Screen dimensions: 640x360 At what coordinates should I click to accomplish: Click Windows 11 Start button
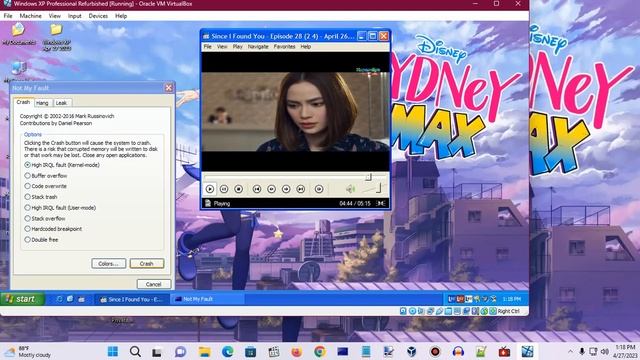click(x=113, y=351)
